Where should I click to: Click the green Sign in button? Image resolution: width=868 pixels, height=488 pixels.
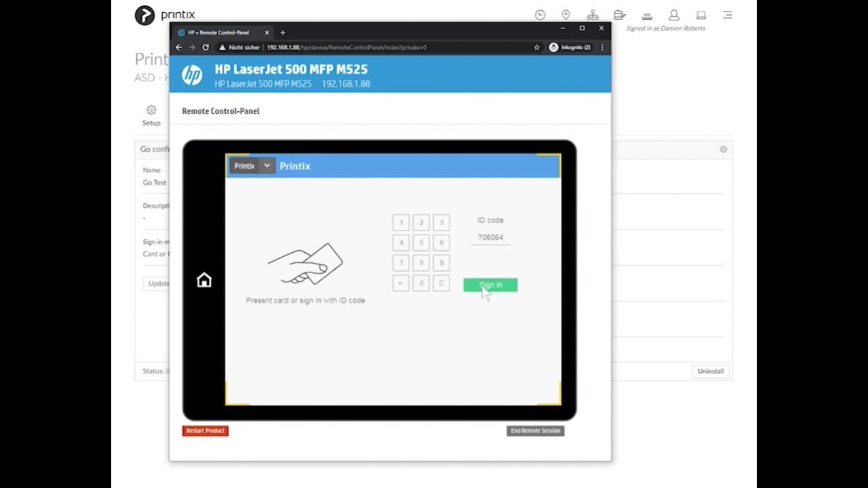click(x=490, y=285)
